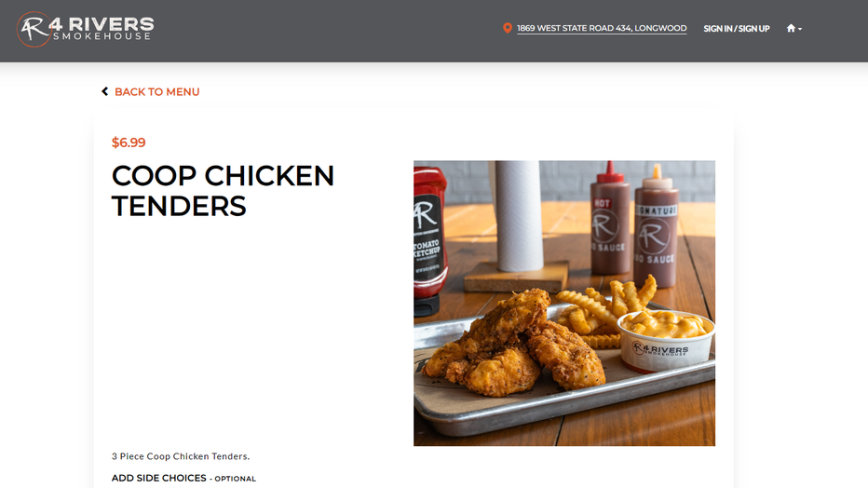
Task: Click the Signature BBQ sauce bottle in the photo
Action: coord(656,227)
